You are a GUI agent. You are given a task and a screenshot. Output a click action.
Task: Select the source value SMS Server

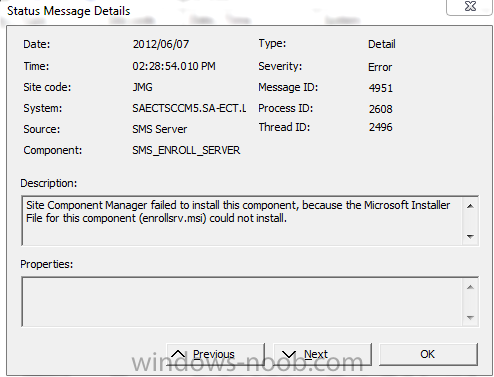click(x=159, y=129)
